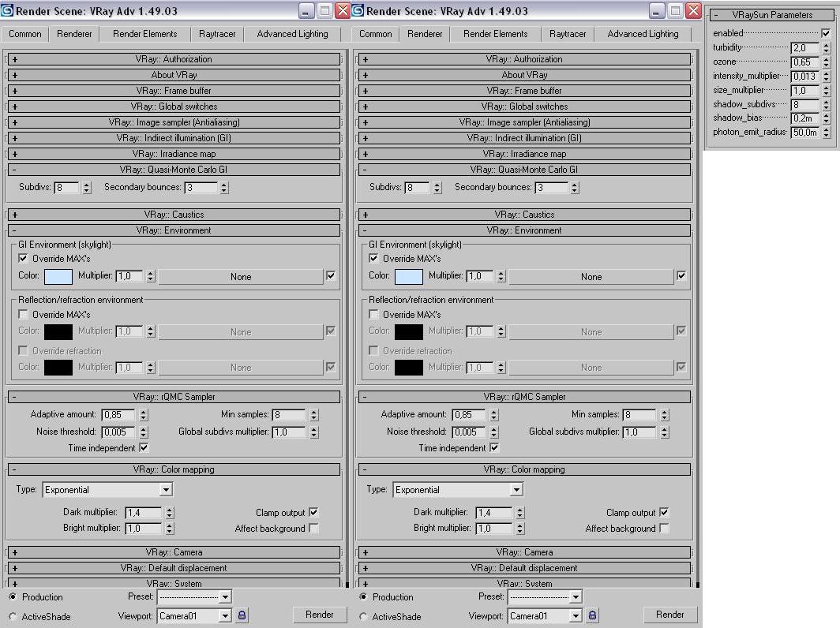The width and height of the screenshot is (840, 628).
Task: Toggle Override MAX's under GI Environment, right window
Action: 373,259
